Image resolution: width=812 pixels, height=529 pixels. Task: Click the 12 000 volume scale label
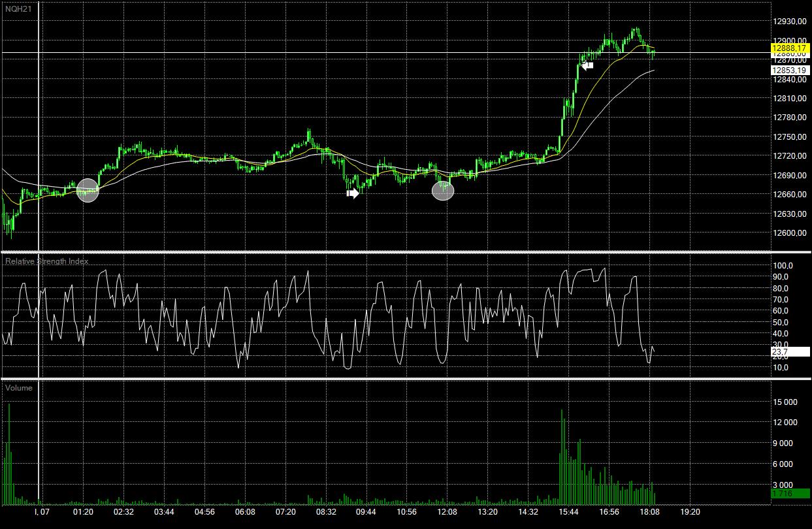point(785,423)
